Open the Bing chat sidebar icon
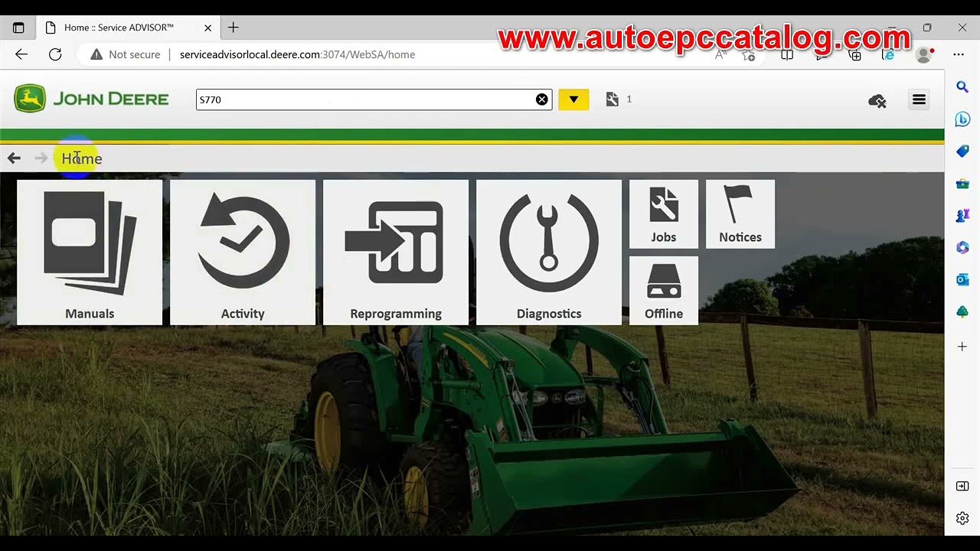This screenshot has width=980, height=551. [x=962, y=119]
